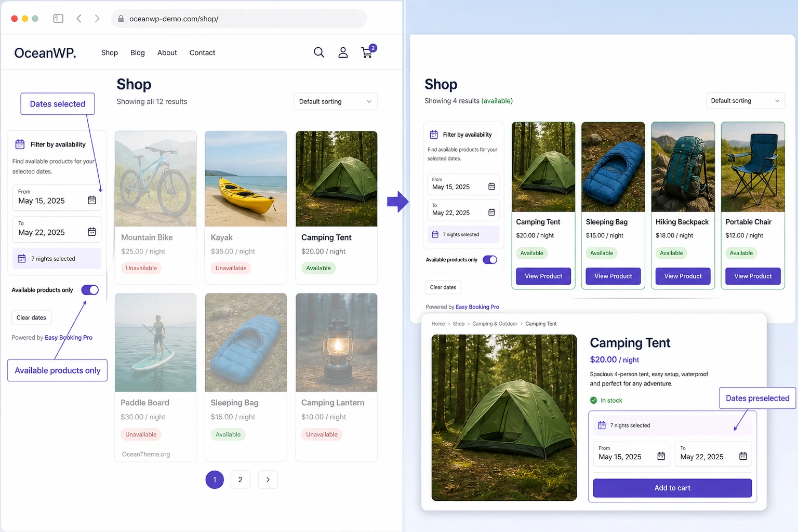
Task: Click the Camping Lantern product title
Action: click(332, 403)
